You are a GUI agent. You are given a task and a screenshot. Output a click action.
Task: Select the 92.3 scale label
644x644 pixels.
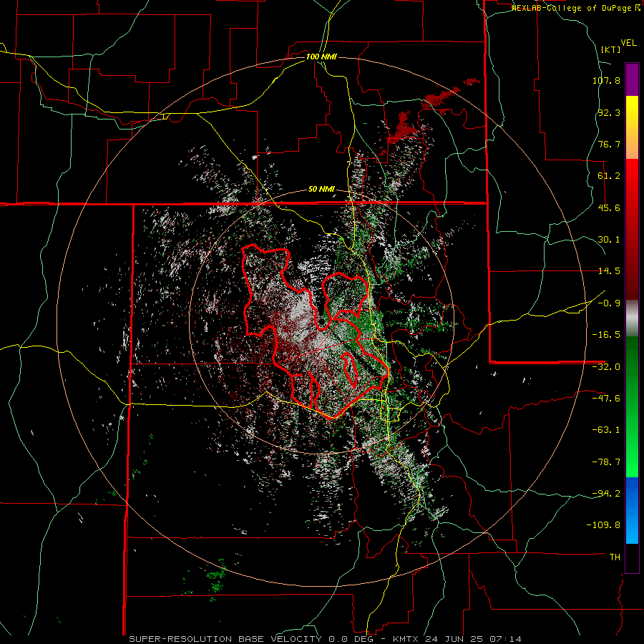click(x=609, y=112)
